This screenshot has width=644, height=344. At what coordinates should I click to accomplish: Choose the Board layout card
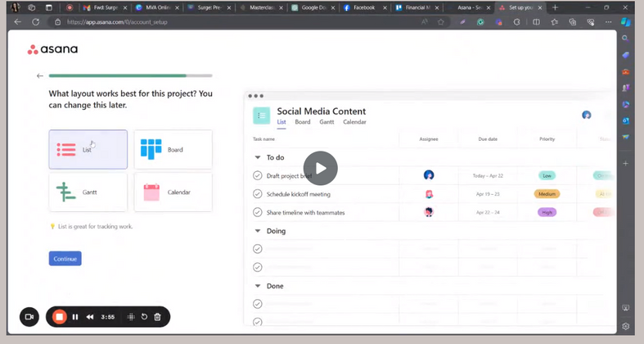click(173, 150)
